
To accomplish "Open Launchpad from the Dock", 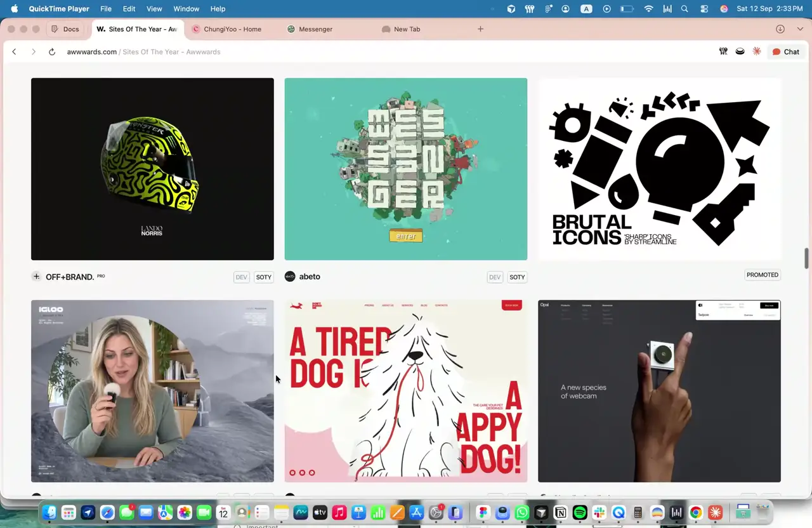I will click(x=69, y=512).
